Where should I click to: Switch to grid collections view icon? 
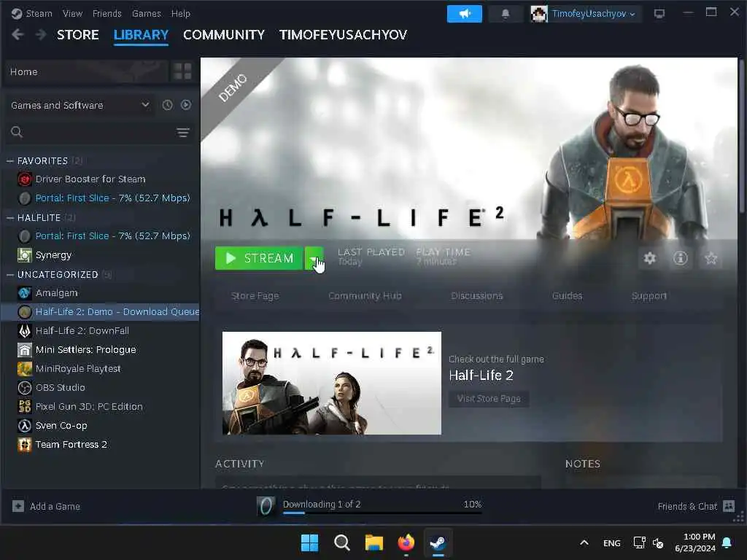coord(182,71)
